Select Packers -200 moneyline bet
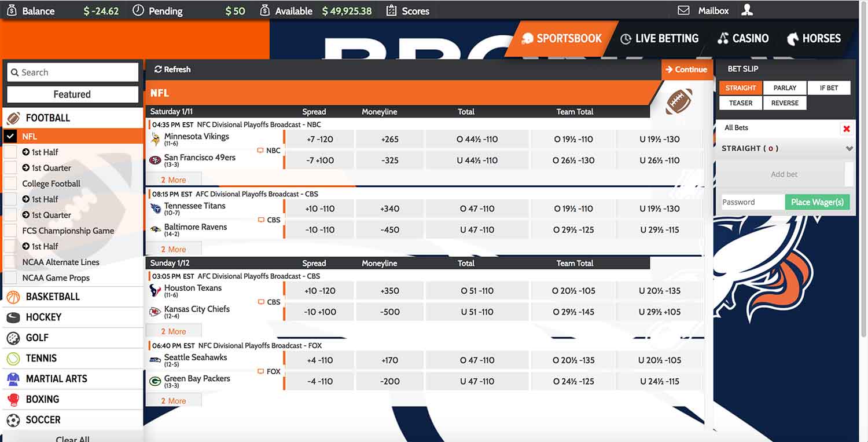Viewport: 868px width, 442px height. click(x=390, y=381)
